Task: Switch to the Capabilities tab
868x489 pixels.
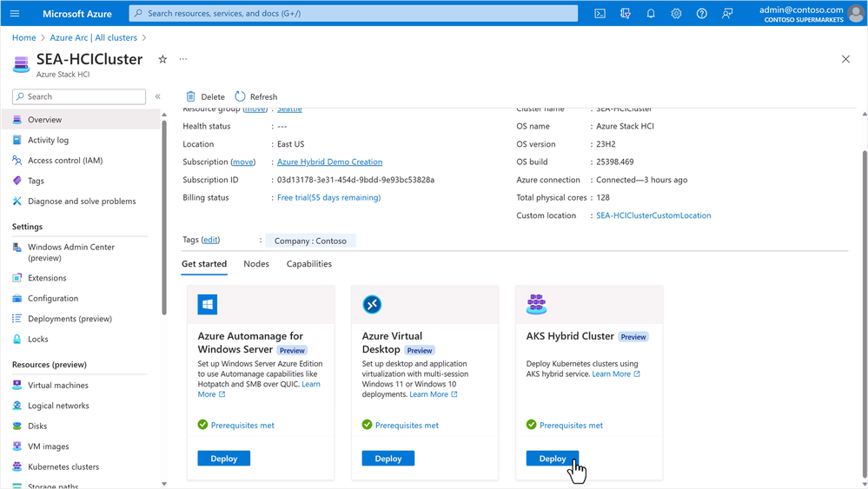Action: [309, 264]
